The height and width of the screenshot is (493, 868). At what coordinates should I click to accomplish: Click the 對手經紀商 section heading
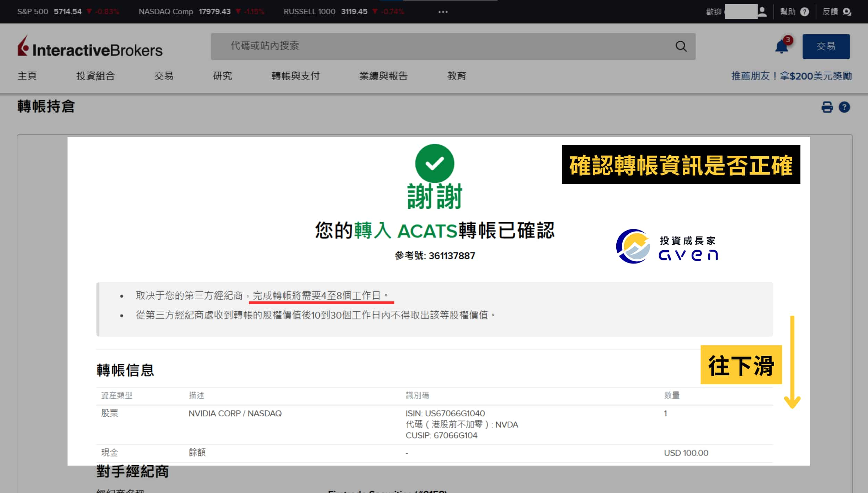pyautogui.click(x=133, y=471)
